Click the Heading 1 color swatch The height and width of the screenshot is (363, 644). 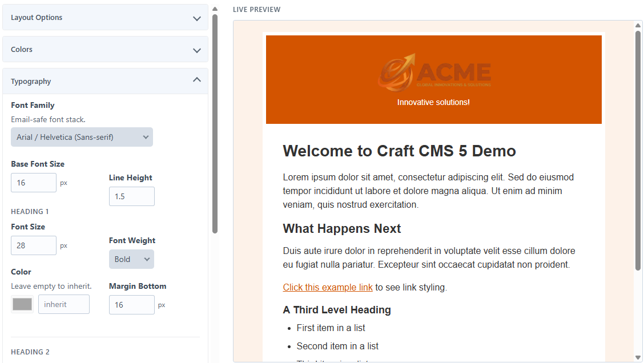coord(22,304)
